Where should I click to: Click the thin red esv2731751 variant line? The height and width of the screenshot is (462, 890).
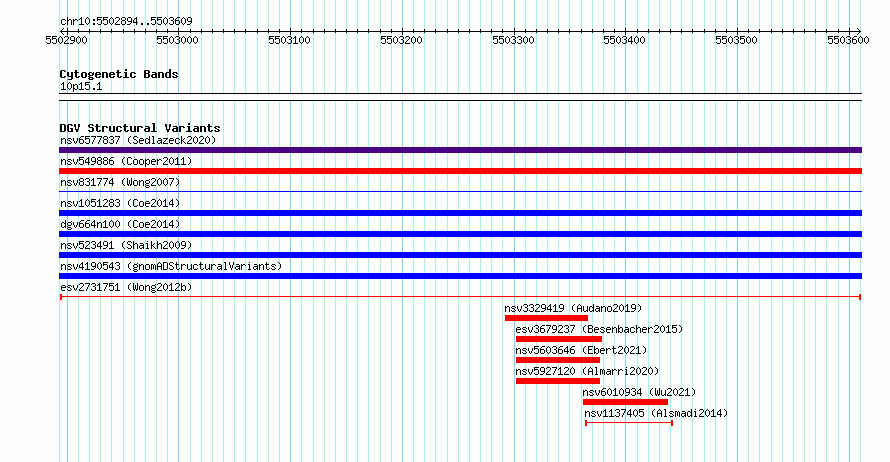(x=460, y=297)
